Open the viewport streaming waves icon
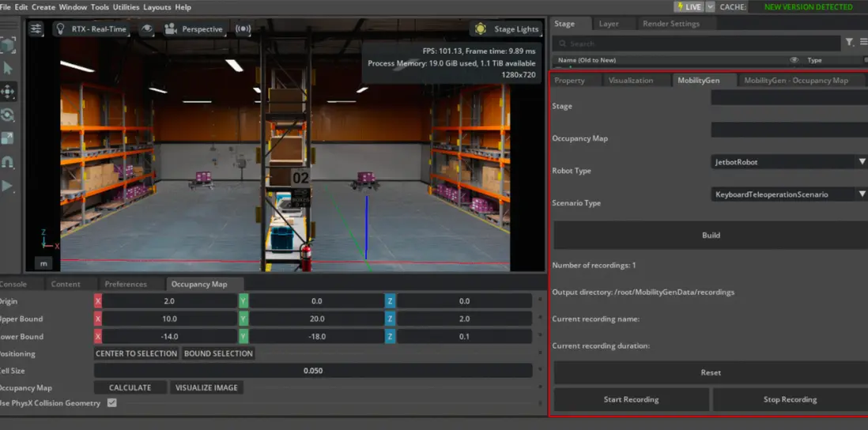 (x=243, y=29)
